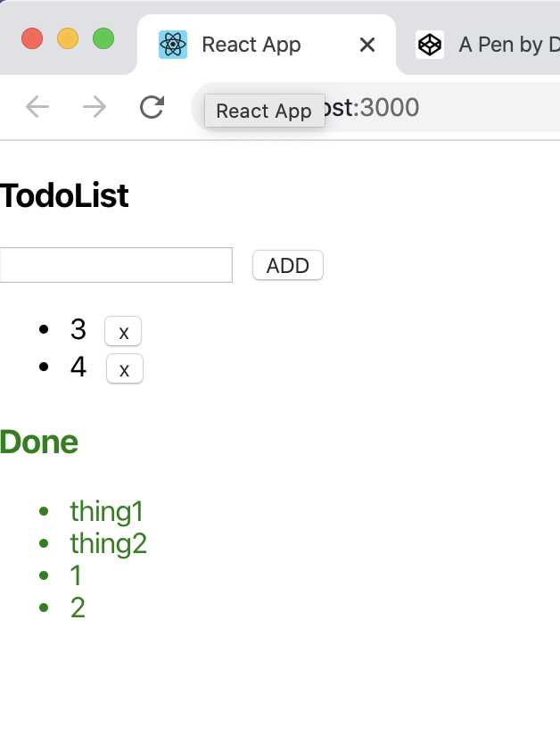
Task: Remove todo item 4 with x
Action: pyautogui.click(x=124, y=368)
